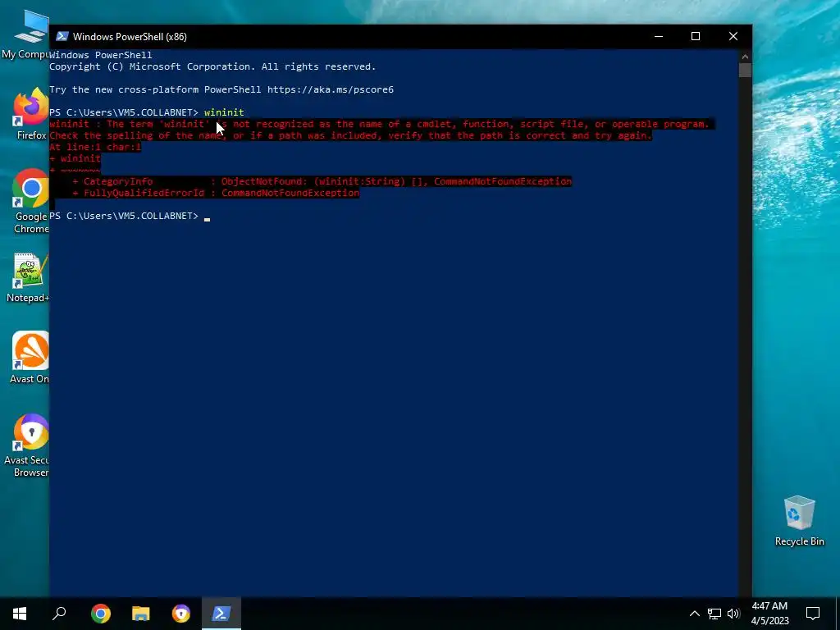840x630 pixels.
Task: Select the Avast Secure Browser desktop shortcut
Action: tap(28, 445)
